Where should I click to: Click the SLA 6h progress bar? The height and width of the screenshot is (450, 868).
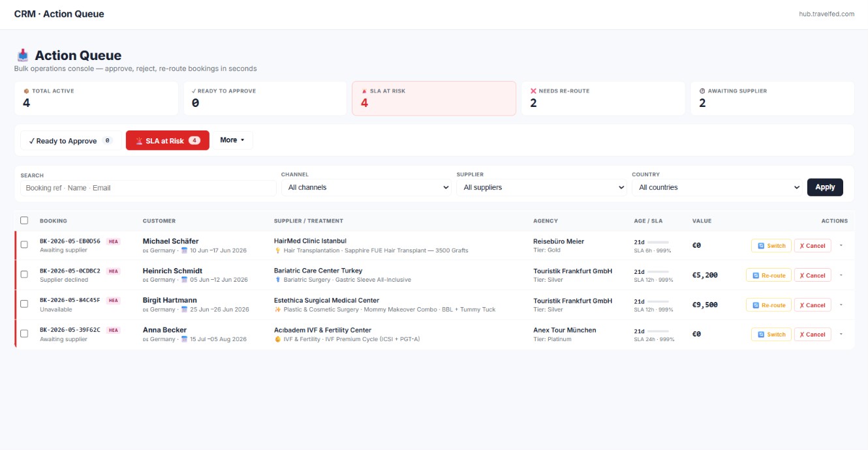coord(658,242)
